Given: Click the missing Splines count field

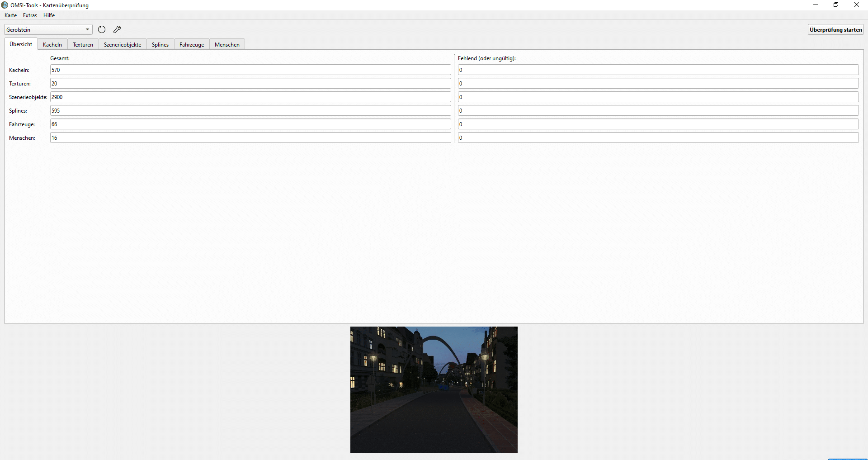Looking at the screenshot, I should (658, 110).
